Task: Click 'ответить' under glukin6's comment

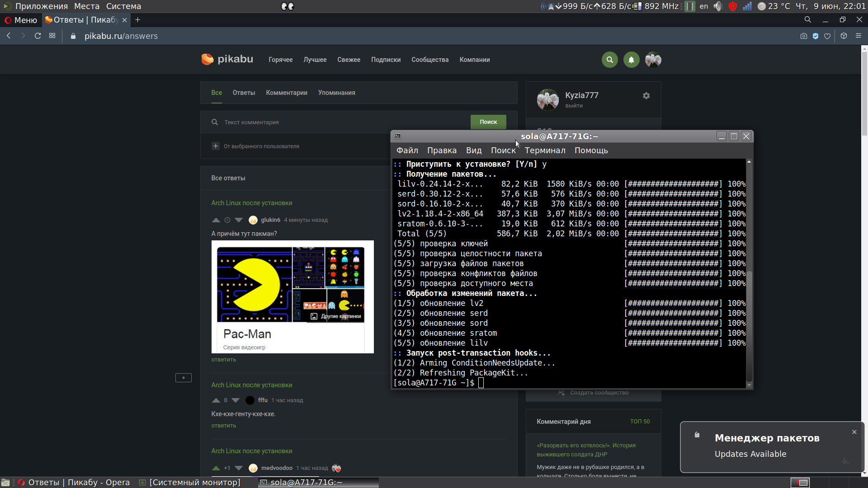Action: click(223, 360)
